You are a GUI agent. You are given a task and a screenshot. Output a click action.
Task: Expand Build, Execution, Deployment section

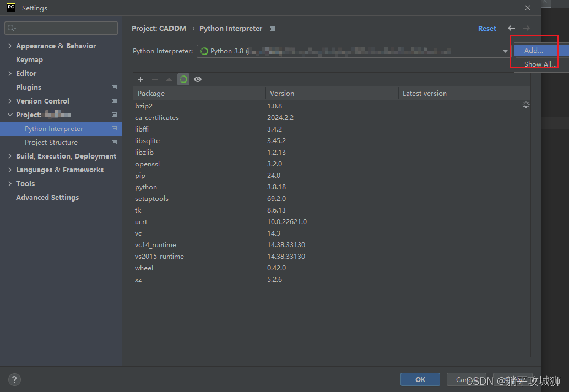click(10, 156)
